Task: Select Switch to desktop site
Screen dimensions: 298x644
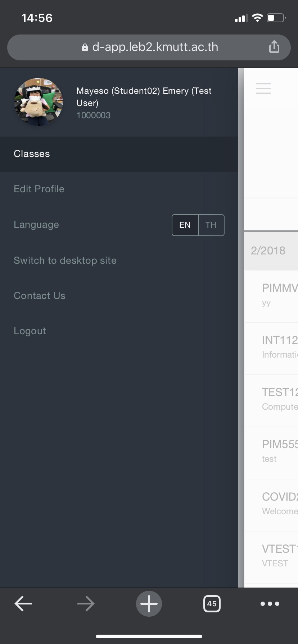Action: pos(119,261)
